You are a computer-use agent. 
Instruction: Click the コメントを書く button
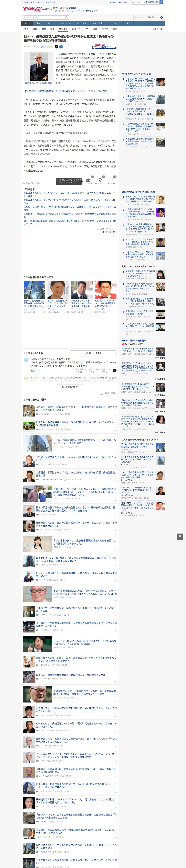coord(93,353)
